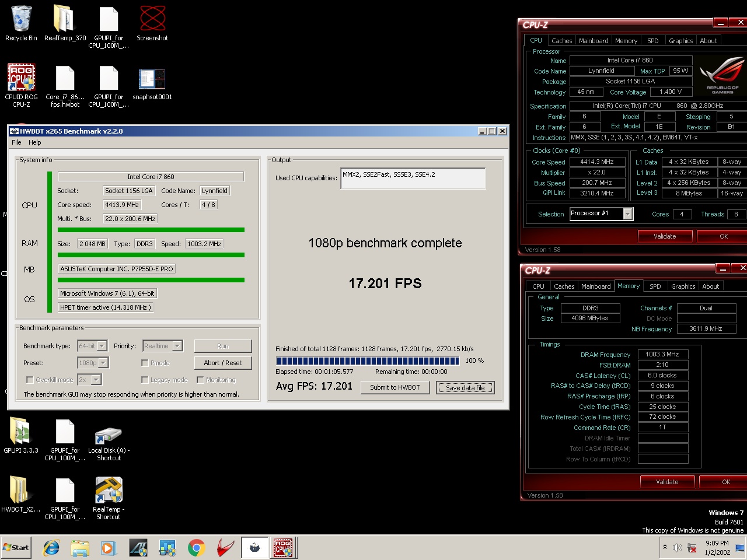747x560 pixels.
Task: Click ASUSTeK P7P55D-E PRO motherboard field
Action: coord(117,269)
